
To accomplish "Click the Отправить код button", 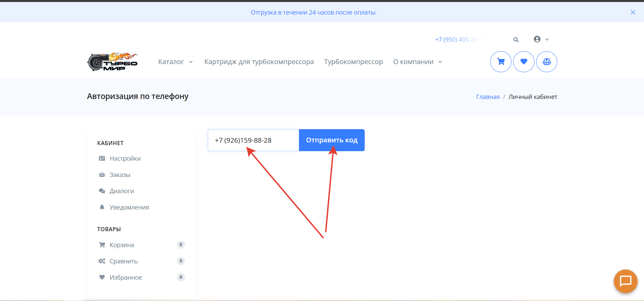I will point(332,140).
